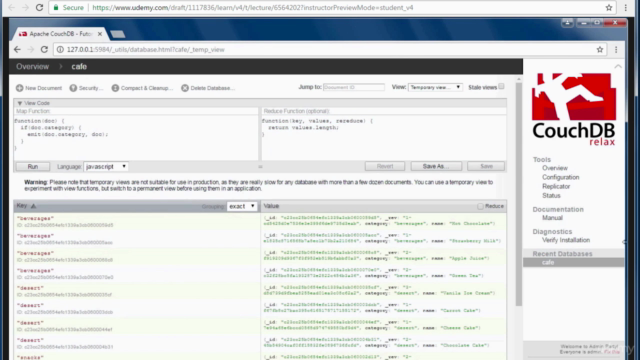Bookmark the Udemy page with star icon

tap(609, 7)
